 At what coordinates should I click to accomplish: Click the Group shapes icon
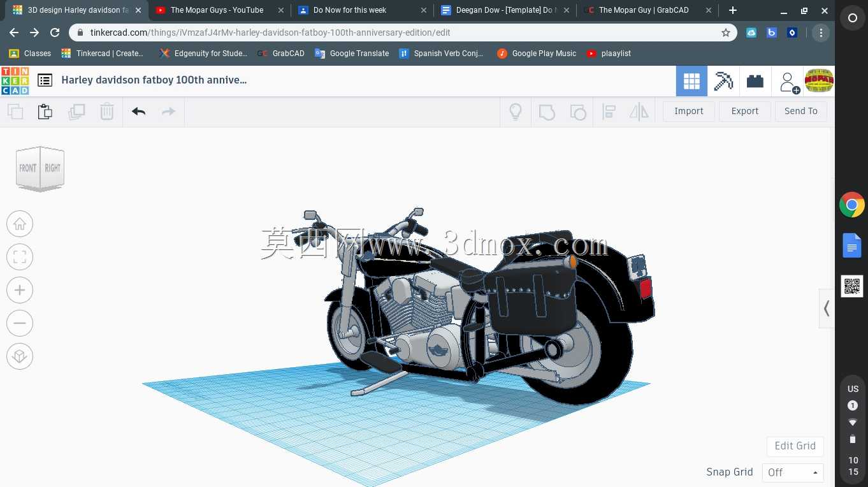[x=547, y=112]
